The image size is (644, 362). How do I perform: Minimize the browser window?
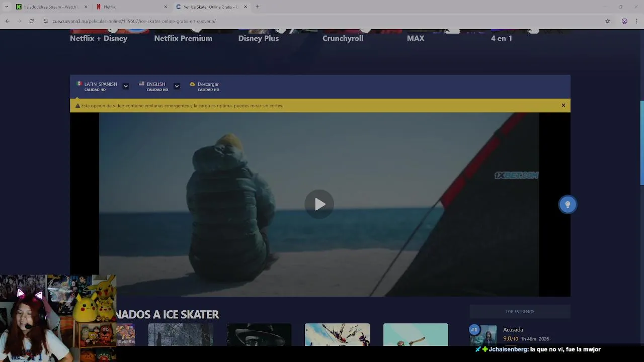(x=607, y=7)
